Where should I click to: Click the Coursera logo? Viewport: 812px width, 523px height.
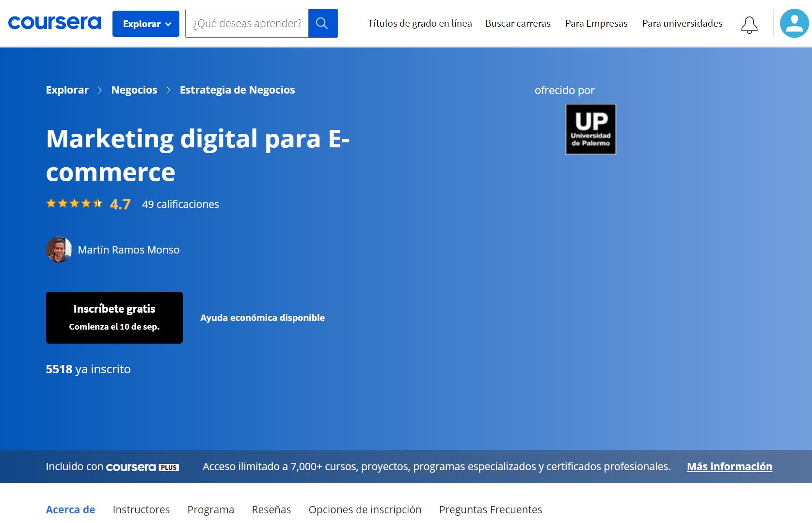[55, 23]
